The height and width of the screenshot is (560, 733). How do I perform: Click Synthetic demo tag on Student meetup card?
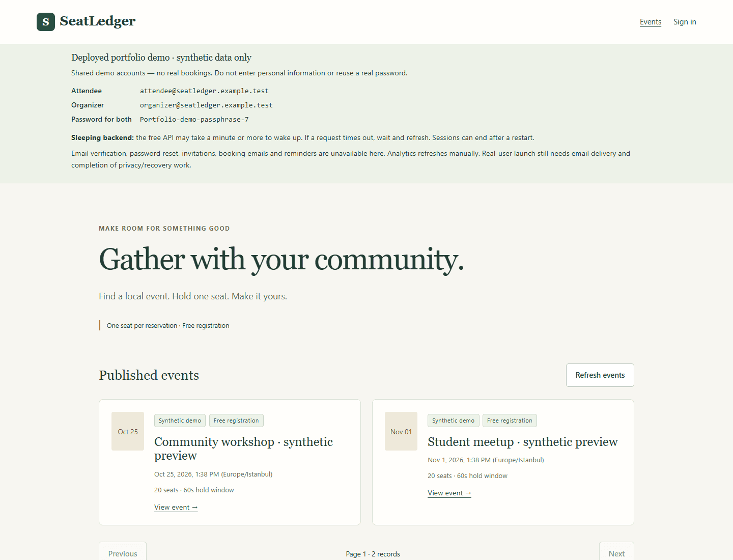coord(453,421)
